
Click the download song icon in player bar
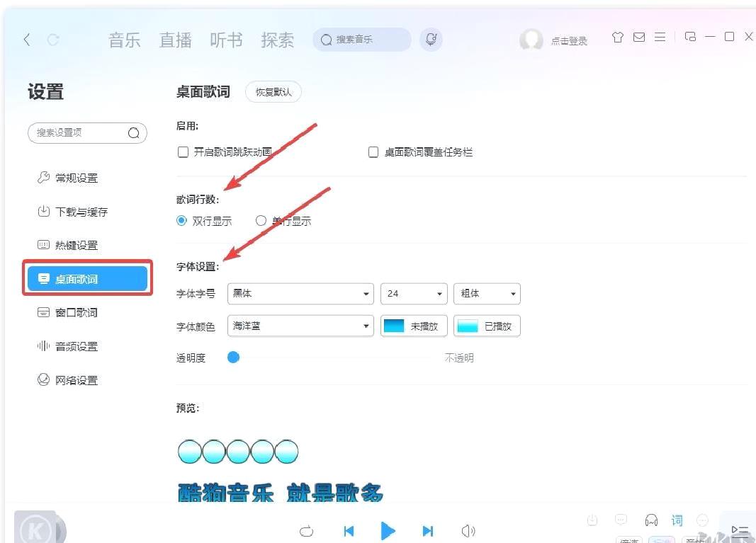tap(592, 520)
